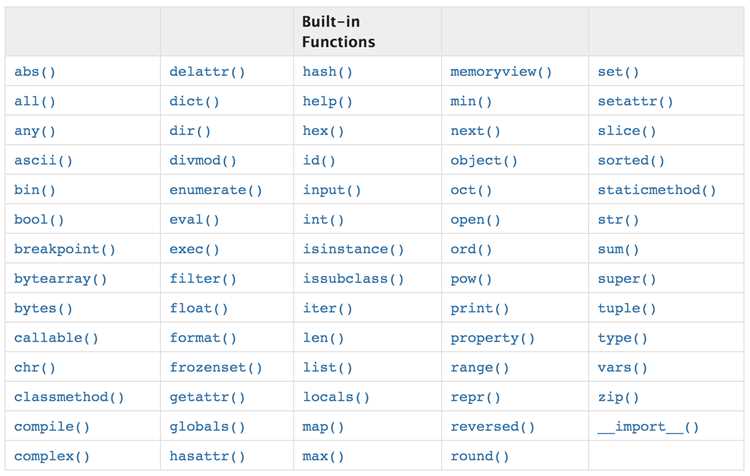Click the enumerate() link
This screenshot has height=476, width=750.
pyautogui.click(x=216, y=190)
